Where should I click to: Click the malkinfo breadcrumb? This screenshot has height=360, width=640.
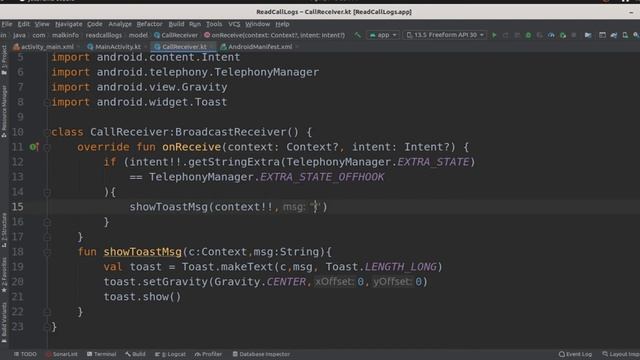pyautogui.click(x=65, y=35)
